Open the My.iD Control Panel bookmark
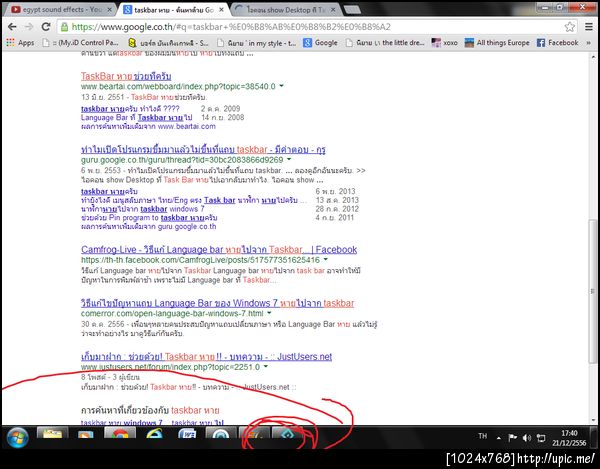Viewport: 600px width, 469px height. (x=80, y=43)
